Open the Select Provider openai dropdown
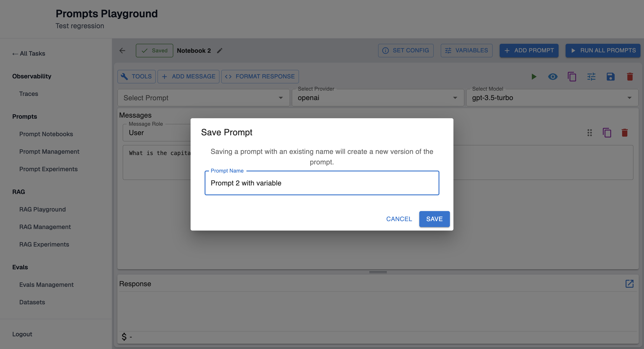 click(377, 98)
